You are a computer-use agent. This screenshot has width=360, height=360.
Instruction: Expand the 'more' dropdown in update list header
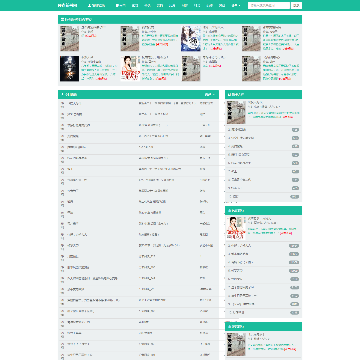tap(210, 95)
